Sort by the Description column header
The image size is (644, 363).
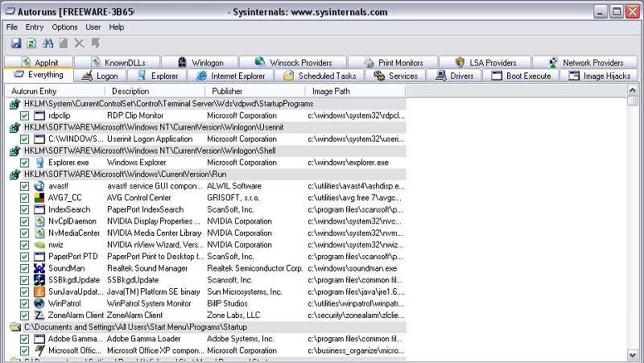[155, 91]
